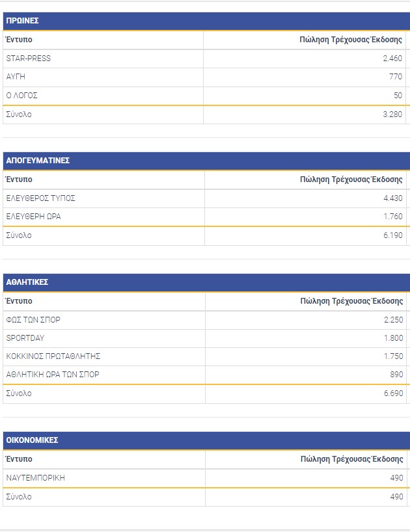This screenshot has width=410, height=532.
Task: Select the ΝΑΥΤΕΜΠΟΡΙΚΗ newspaper name
Action: point(35,478)
